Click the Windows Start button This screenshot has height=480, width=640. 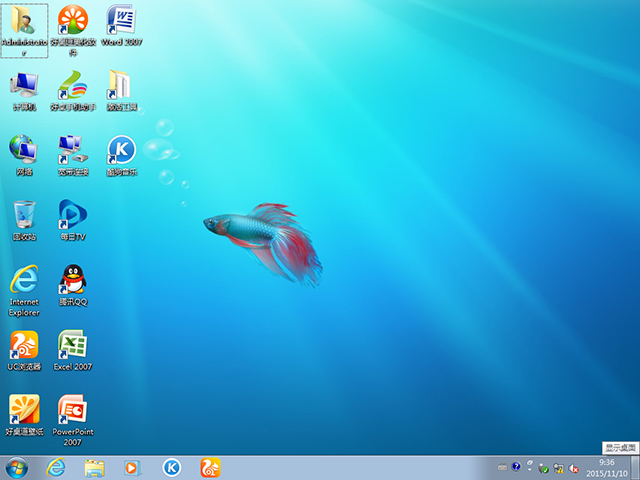[x=17, y=467]
